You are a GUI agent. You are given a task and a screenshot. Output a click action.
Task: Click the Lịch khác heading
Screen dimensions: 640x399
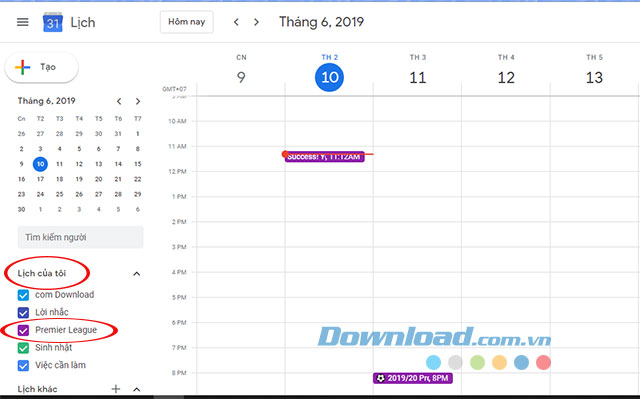tap(37, 389)
